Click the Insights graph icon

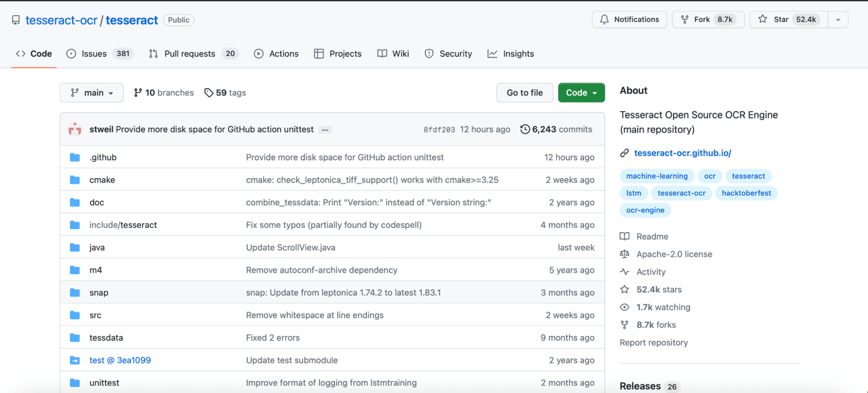(492, 53)
